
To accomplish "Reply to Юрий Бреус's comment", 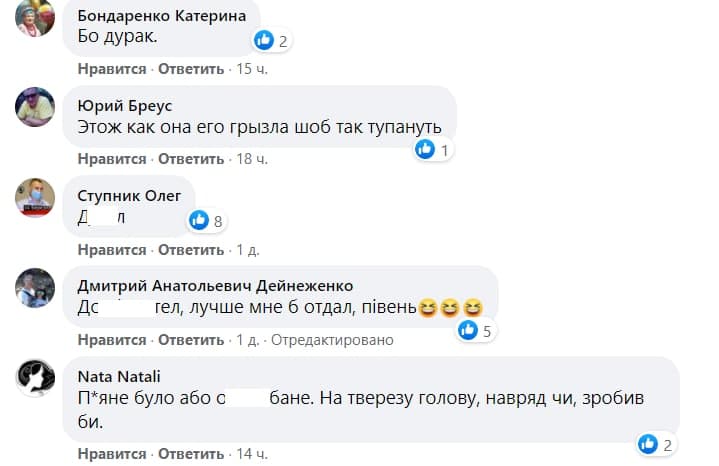I will pos(191,159).
